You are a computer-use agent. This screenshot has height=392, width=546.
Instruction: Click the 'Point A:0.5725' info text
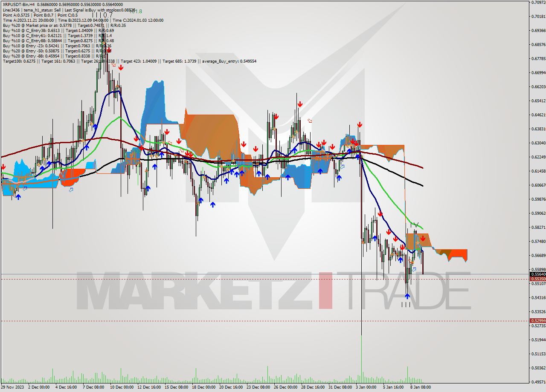point(15,15)
